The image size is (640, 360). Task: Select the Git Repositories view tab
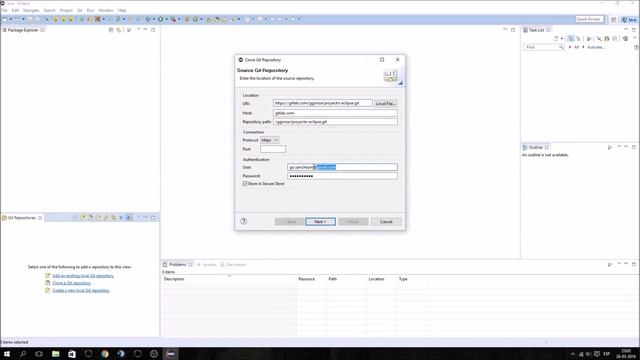[22, 218]
